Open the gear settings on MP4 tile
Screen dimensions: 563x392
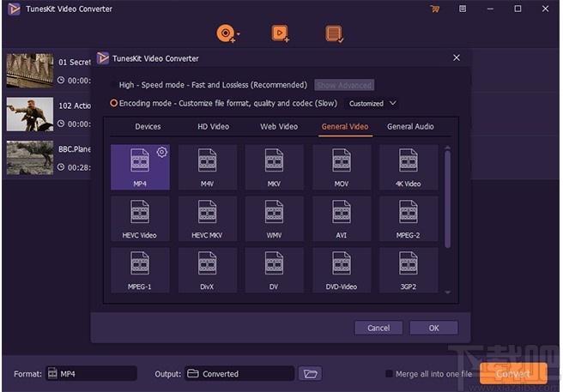tap(162, 152)
